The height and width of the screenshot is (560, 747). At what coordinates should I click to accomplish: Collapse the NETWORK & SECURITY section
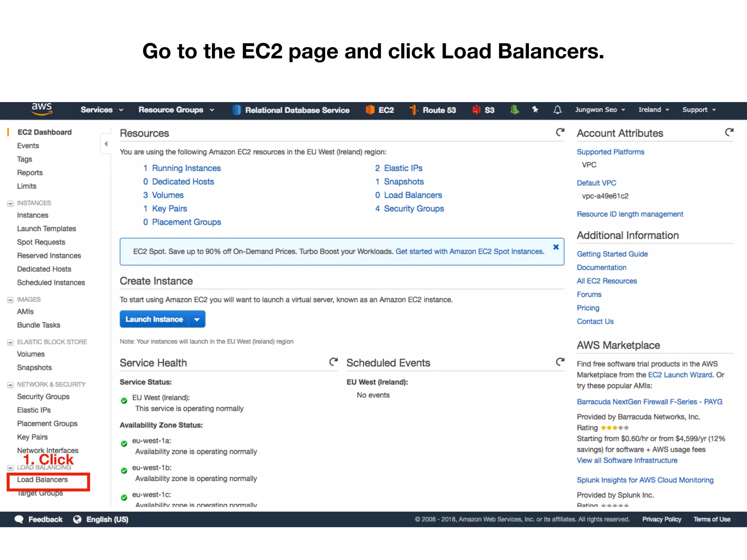[x=11, y=385]
